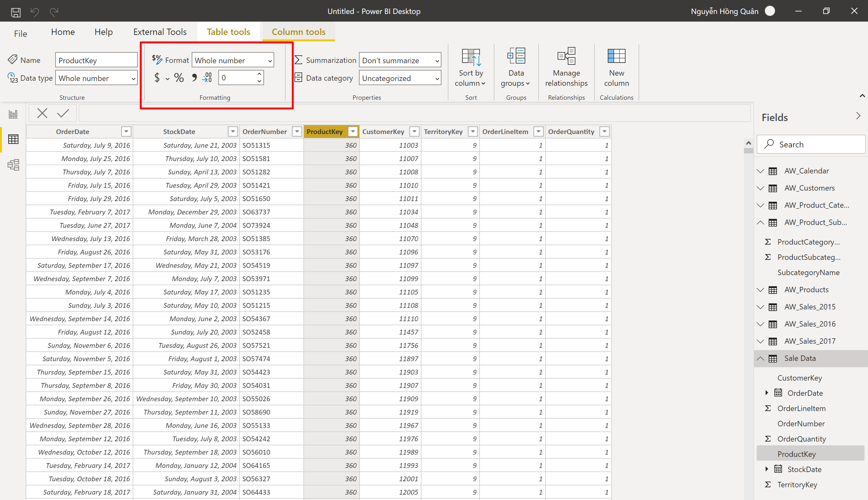Increase decimal places with up stepper
This screenshot has height=500, width=868.
[259, 74]
